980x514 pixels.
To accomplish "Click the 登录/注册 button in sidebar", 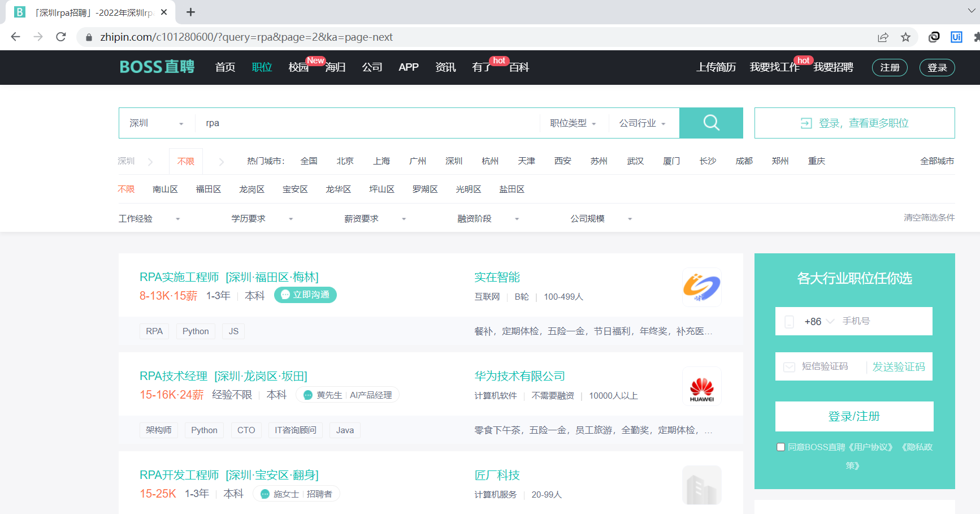I will [x=854, y=416].
